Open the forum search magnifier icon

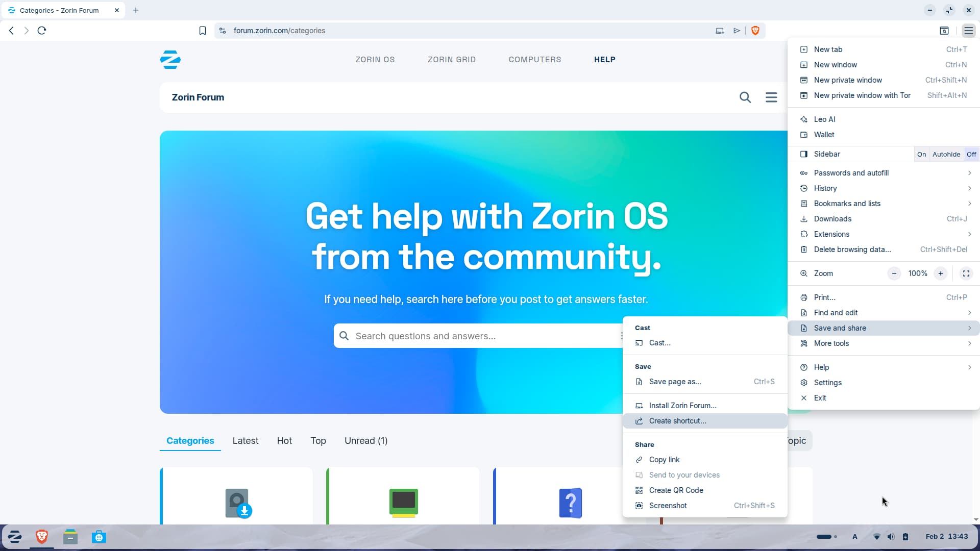(x=745, y=97)
